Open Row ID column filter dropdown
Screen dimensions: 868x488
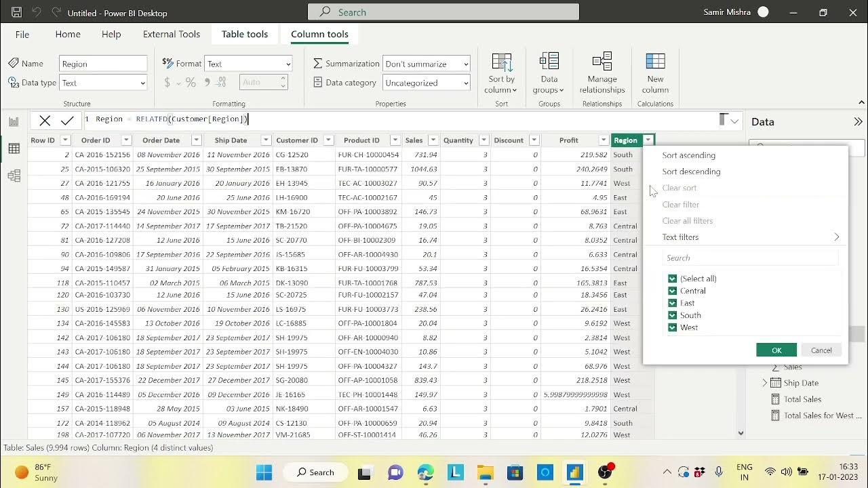[x=65, y=140]
